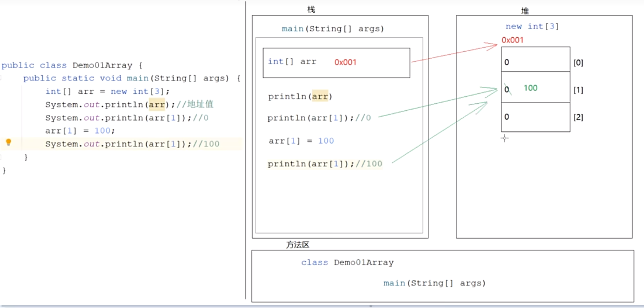This screenshot has width=644, height=308.
Task: Click the array cell labeled [0]
Action: 535,59
